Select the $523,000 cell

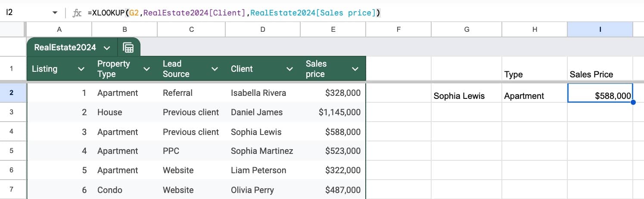[x=333, y=151]
